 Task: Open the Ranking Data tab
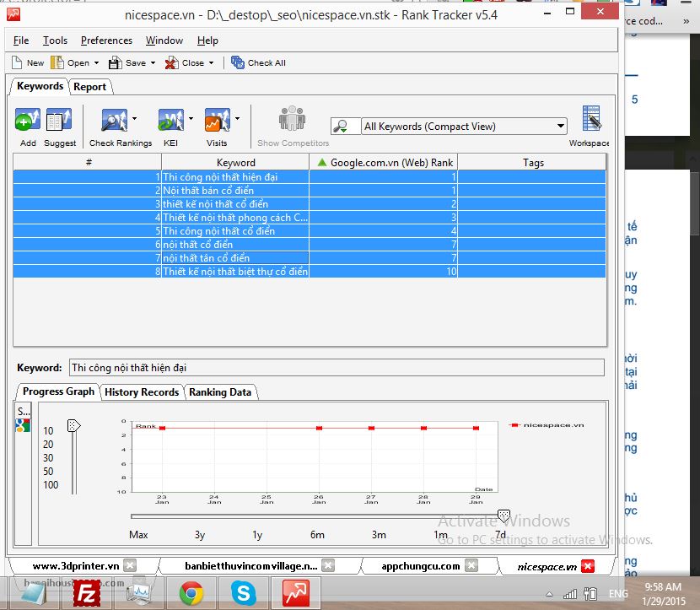[220, 392]
